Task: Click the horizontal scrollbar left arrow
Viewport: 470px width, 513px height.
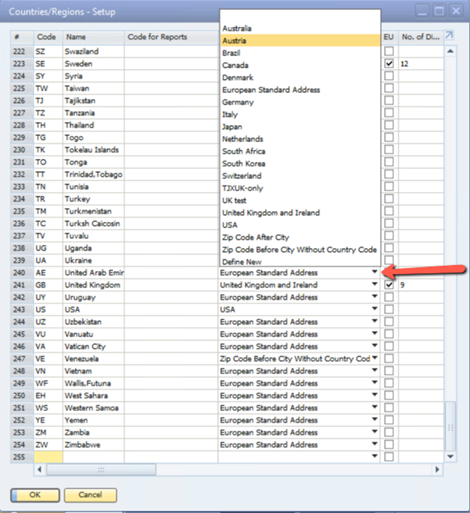Action: point(39,470)
